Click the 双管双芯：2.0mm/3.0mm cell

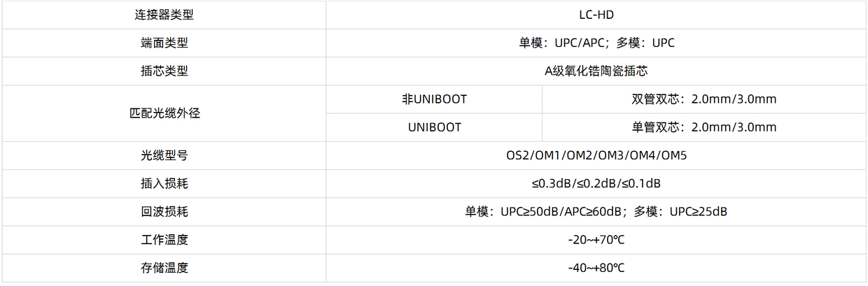(704, 99)
